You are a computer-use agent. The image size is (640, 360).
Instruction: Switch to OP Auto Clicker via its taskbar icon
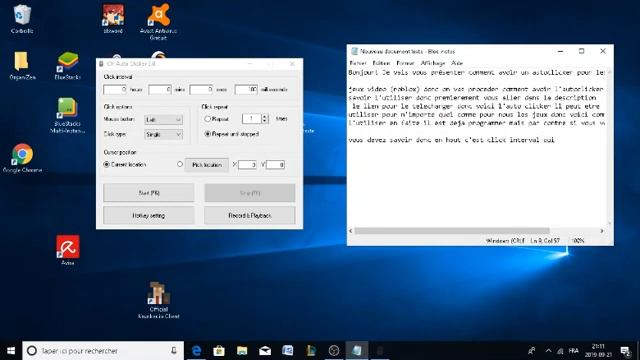[380, 351]
